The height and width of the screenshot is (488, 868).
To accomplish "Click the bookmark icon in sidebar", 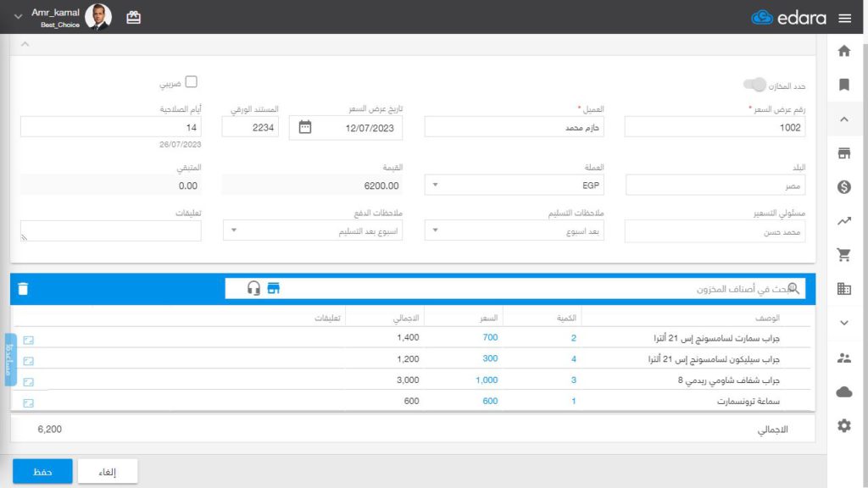I will tap(843, 85).
